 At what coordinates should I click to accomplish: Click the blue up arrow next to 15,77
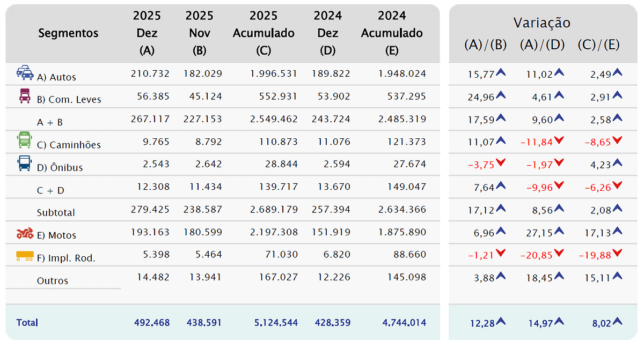tap(501, 73)
